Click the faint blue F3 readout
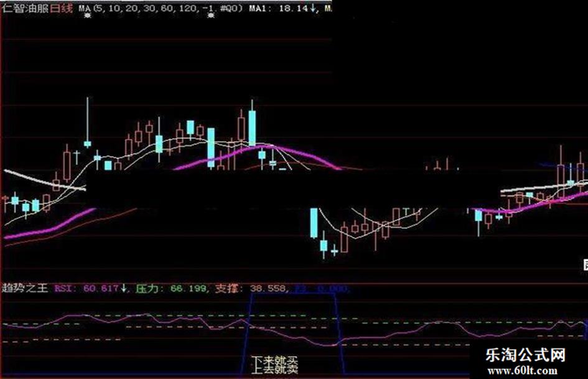 pos(322,289)
